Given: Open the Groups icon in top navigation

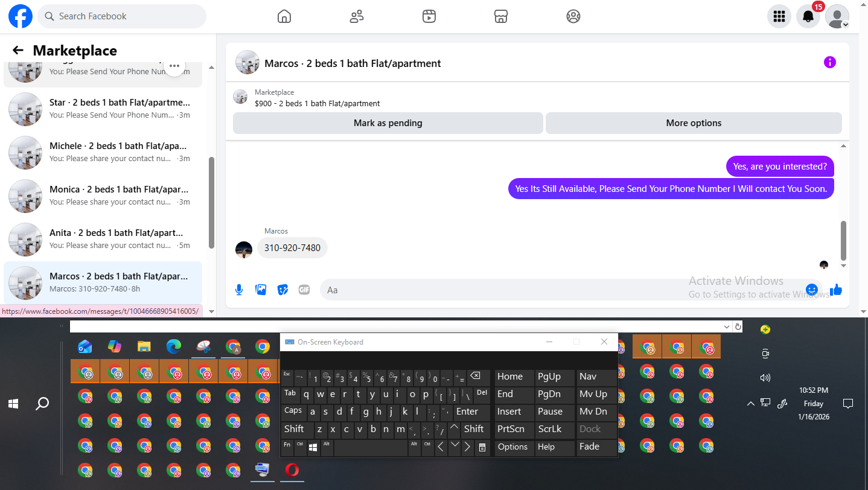Looking at the screenshot, I should point(573,16).
